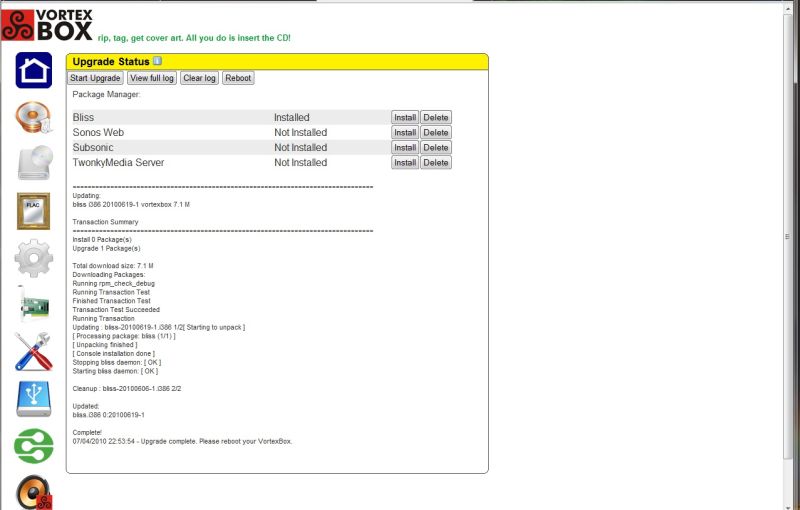Click 'Not Installed' status for TwonkyMedia Server
Screen dimensions: 800x510
301,163
